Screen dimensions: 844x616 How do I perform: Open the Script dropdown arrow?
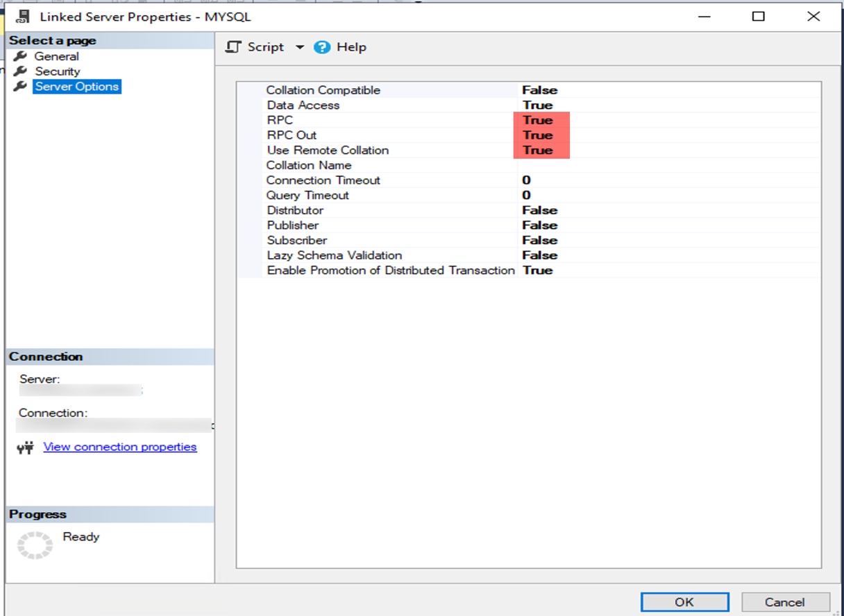pos(300,47)
